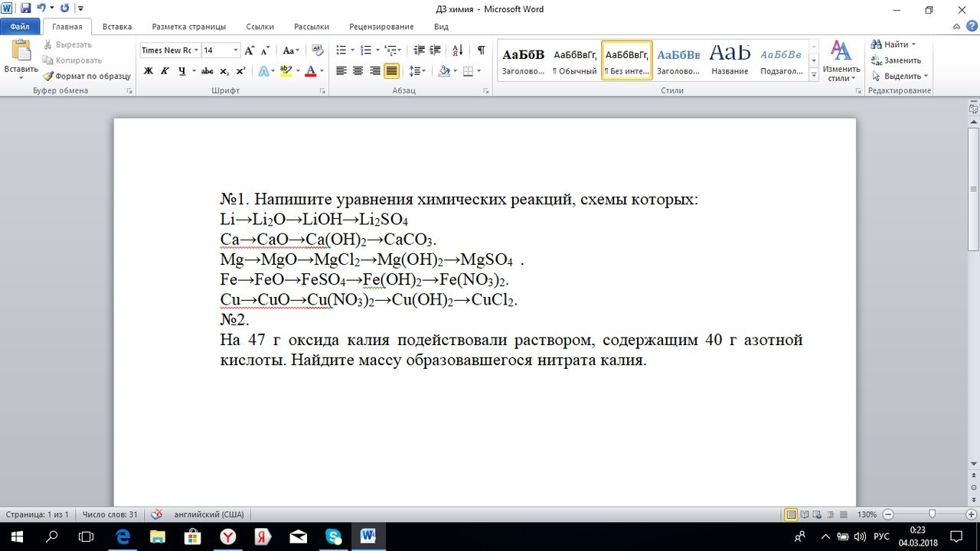Expand the styles gallery more arrow
This screenshot has height=551, width=980.
[813, 76]
